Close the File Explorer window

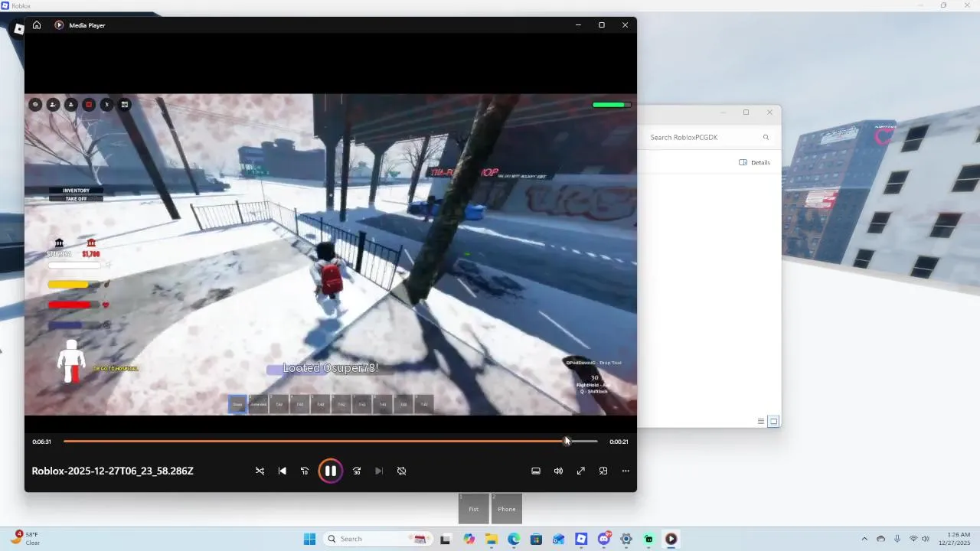pyautogui.click(x=769, y=112)
